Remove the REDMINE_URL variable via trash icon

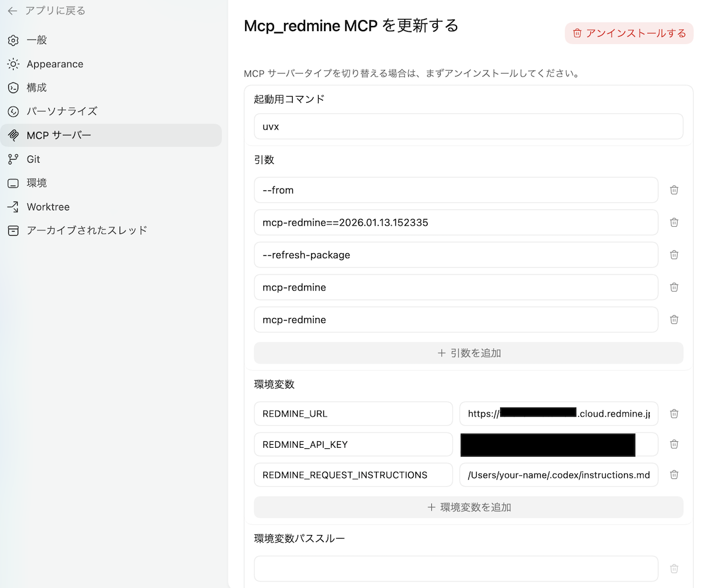coord(674,414)
